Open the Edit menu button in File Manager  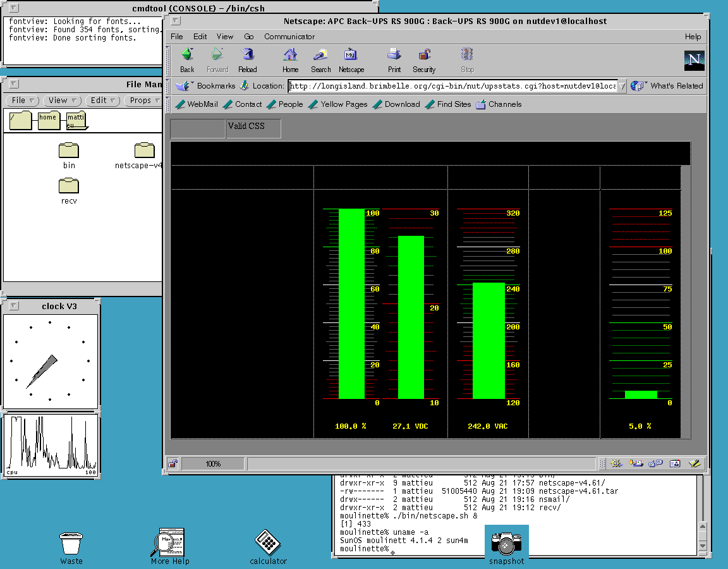102,101
